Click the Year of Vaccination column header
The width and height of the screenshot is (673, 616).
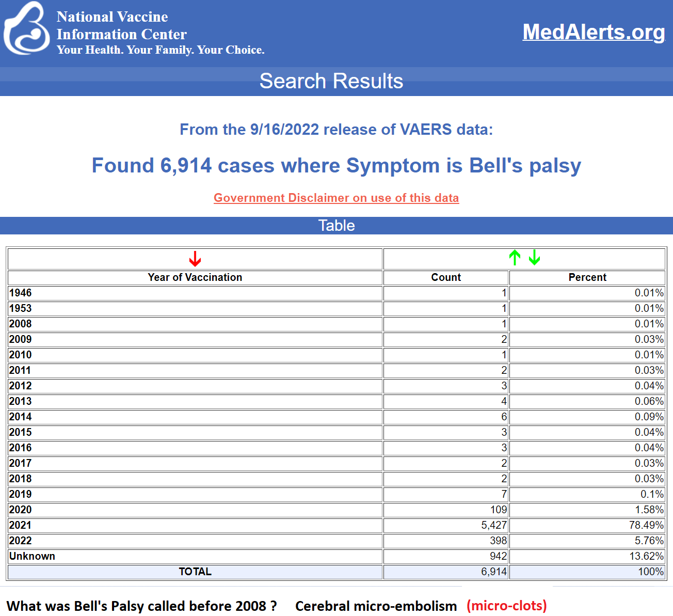[195, 277]
